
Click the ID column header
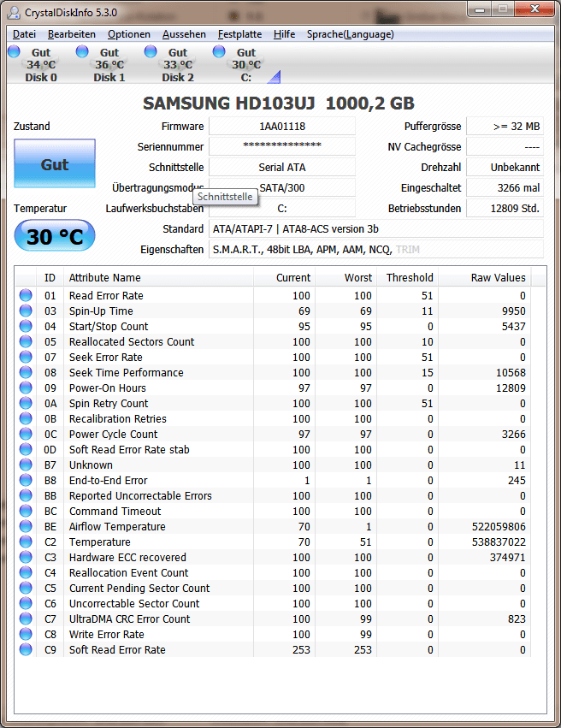click(x=50, y=278)
